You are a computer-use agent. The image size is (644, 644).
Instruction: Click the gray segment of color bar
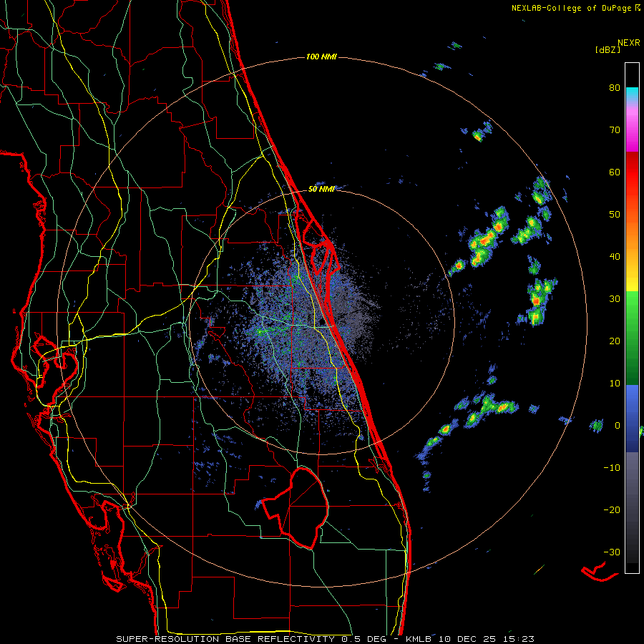(632, 507)
